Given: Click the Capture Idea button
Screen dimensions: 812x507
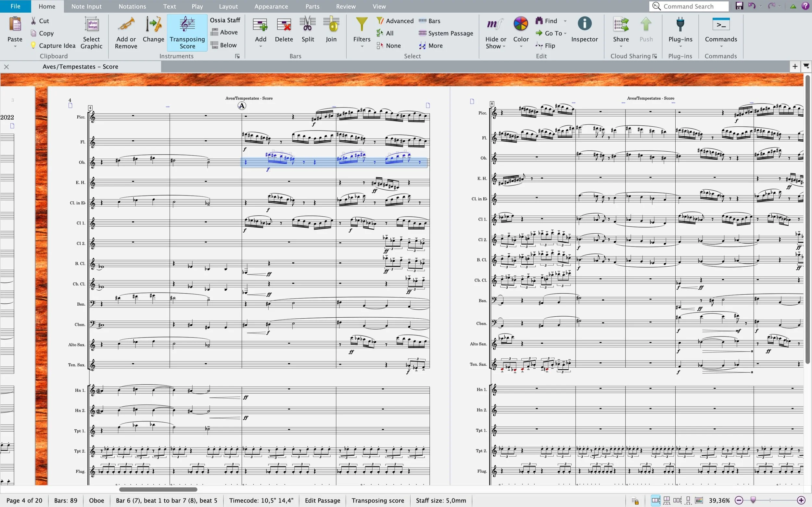Looking at the screenshot, I should pos(53,45).
